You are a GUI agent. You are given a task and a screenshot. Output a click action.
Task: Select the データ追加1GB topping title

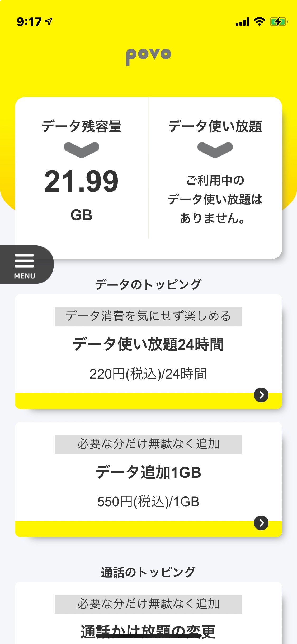click(x=148, y=472)
